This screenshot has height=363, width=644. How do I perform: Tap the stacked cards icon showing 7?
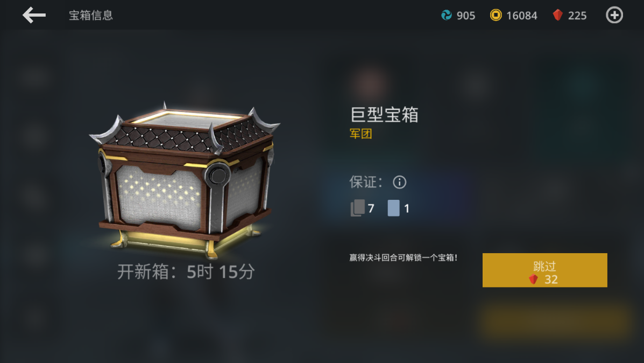(357, 208)
